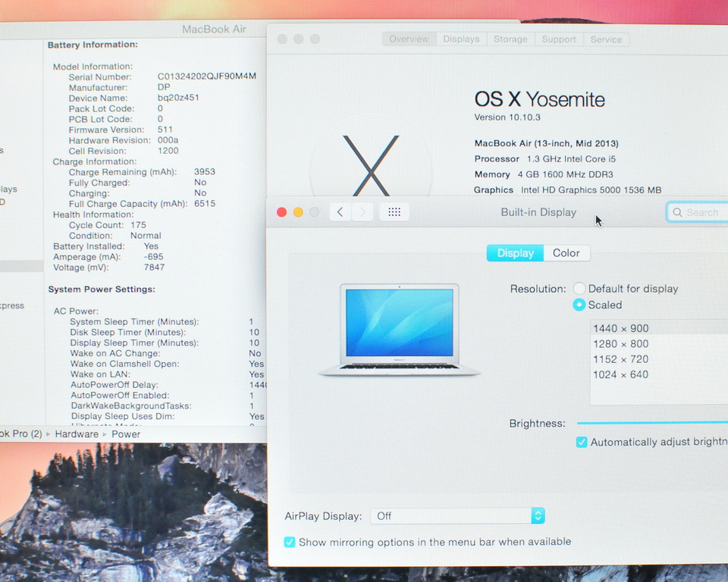
Task: Open Service tab in About This Mac
Action: [x=606, y=39]
